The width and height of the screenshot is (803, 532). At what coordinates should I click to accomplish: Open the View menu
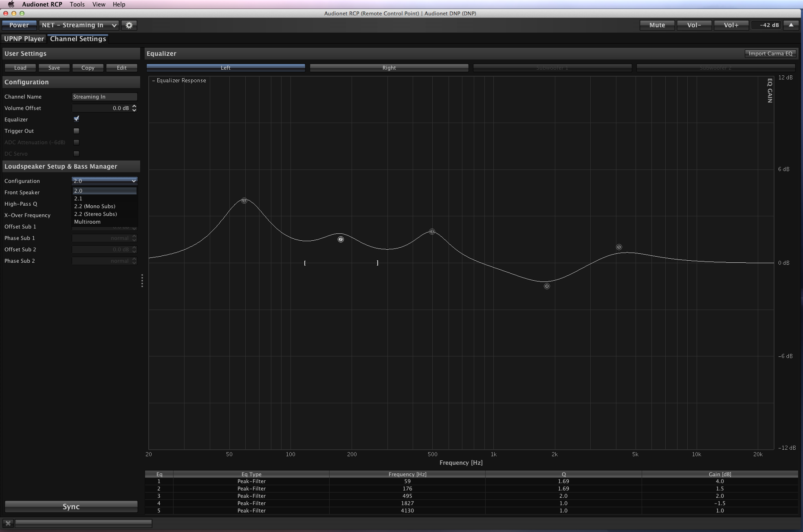click(x=99, y=4)
